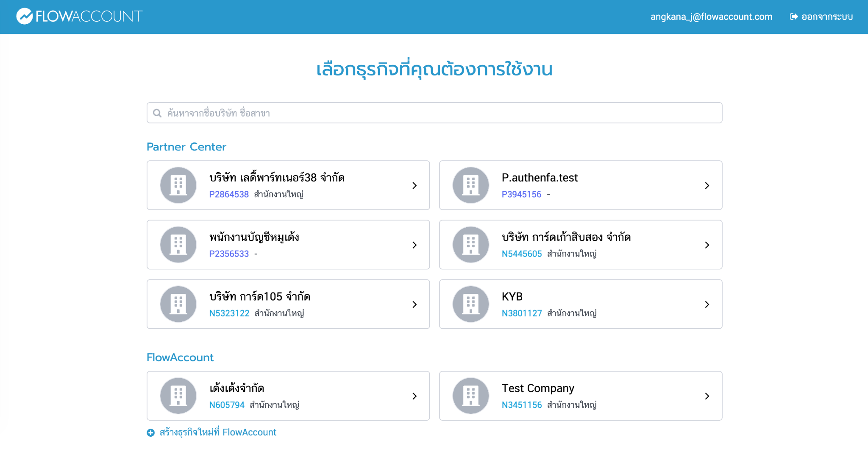This screenshot has width=868, height=452.
Task: Click building icon for บริษัท เลดี้พาร์ทเนอร์38 จำกัด
Action: (x=178, y=185)
